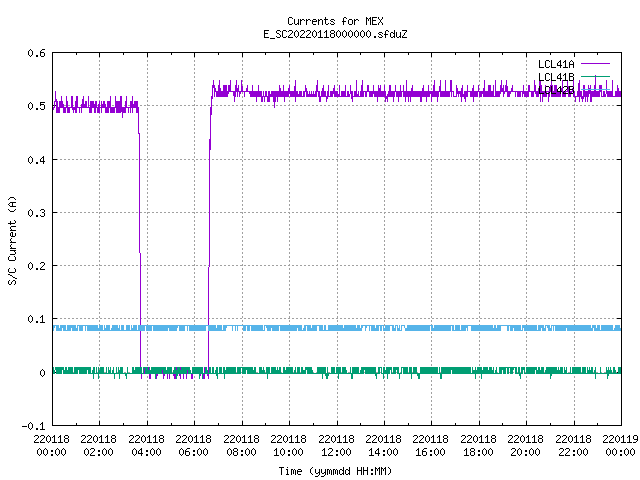Click the x-axis tick 220118 00:00
Viewport: 640px width, 480px height.
click(51, 446)
